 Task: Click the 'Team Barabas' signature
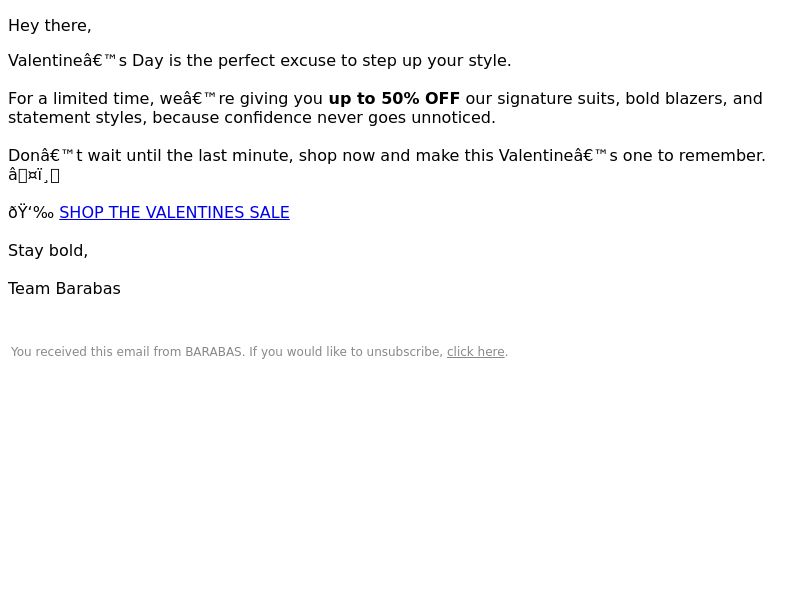pyautogui.click(x=64, y=289)
